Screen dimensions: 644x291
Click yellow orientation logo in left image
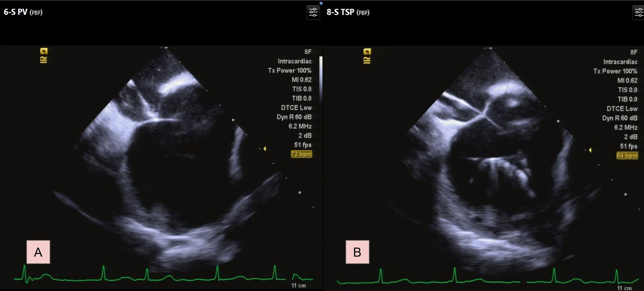pos(44,55)
